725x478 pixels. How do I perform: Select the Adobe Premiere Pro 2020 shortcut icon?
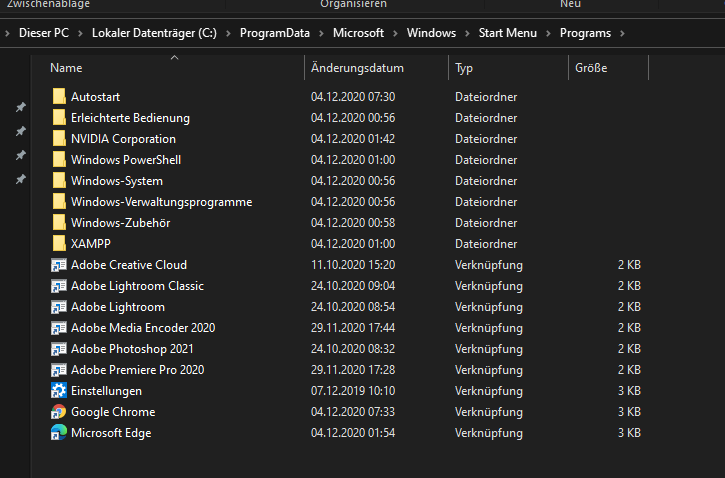[x=59, y=370]
